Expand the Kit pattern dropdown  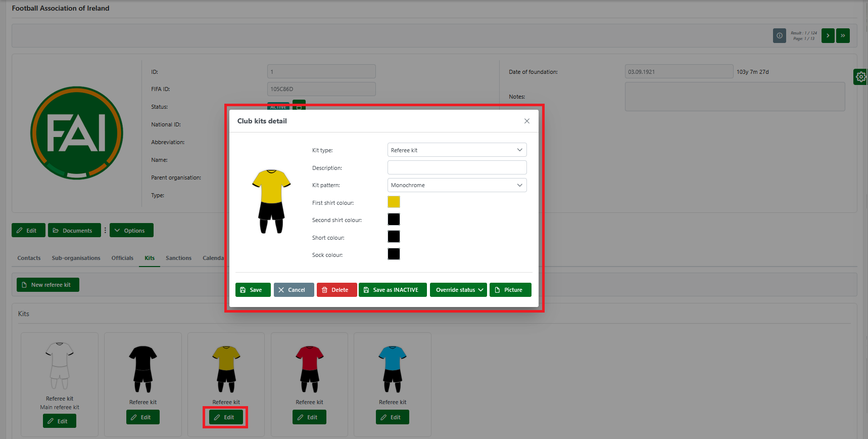click(457, 185)
